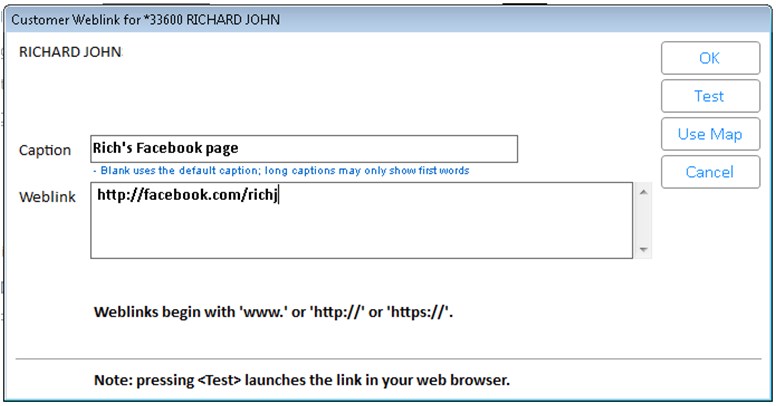This screenshot has height=406, width=776.
Task: Click the Weblink scrollbar up arrow
Action: 643,191
